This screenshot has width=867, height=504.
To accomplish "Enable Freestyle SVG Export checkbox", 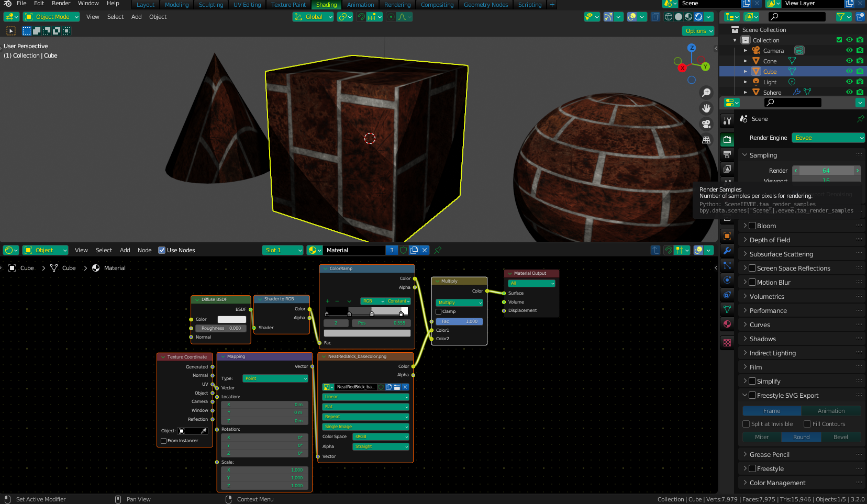I will pos(752,396).
